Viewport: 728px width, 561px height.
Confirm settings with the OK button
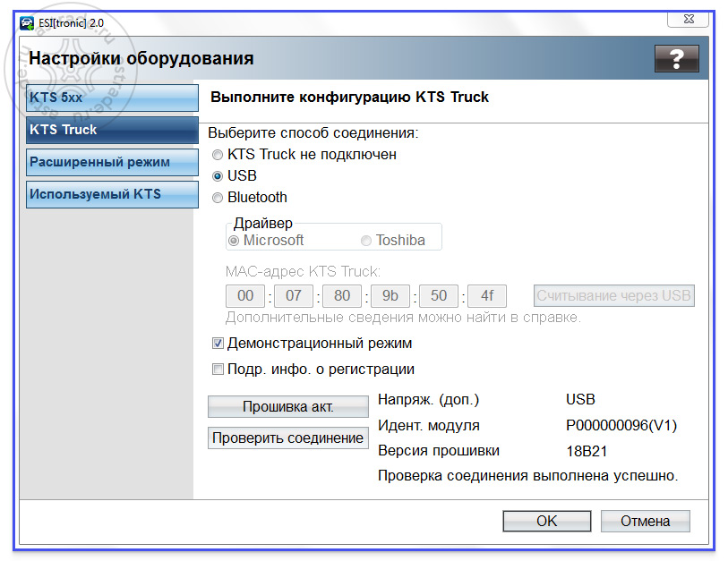pyautogui.click(x=547, y=521)
